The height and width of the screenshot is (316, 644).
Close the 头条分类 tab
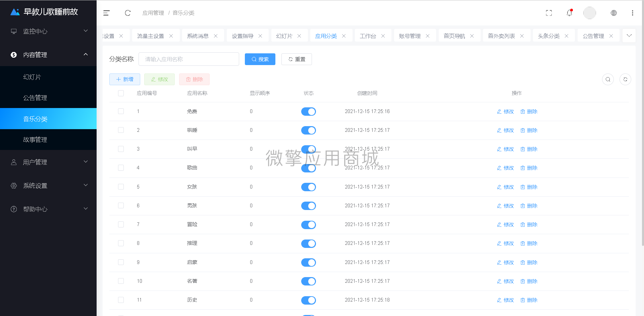click(567, 36)
